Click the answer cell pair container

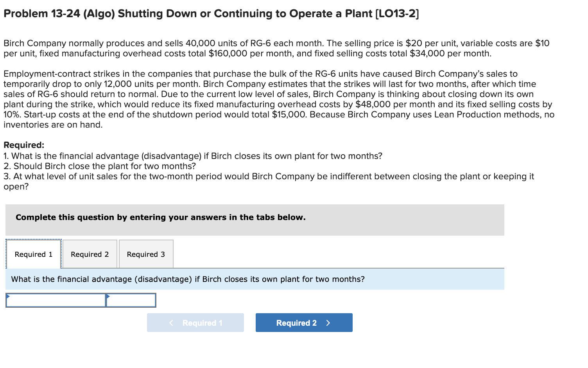point(81,301)
